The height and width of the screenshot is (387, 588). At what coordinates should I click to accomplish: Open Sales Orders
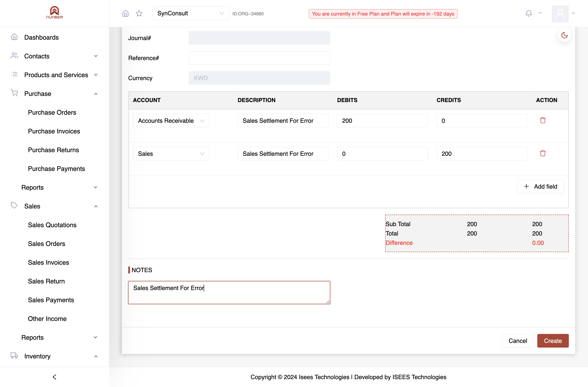tap(46, 244)
